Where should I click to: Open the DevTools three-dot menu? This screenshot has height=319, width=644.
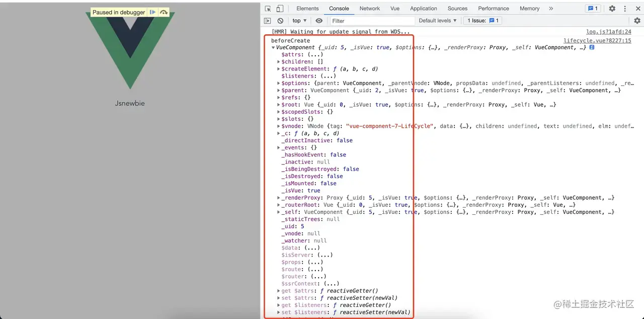tap(624, 9)
